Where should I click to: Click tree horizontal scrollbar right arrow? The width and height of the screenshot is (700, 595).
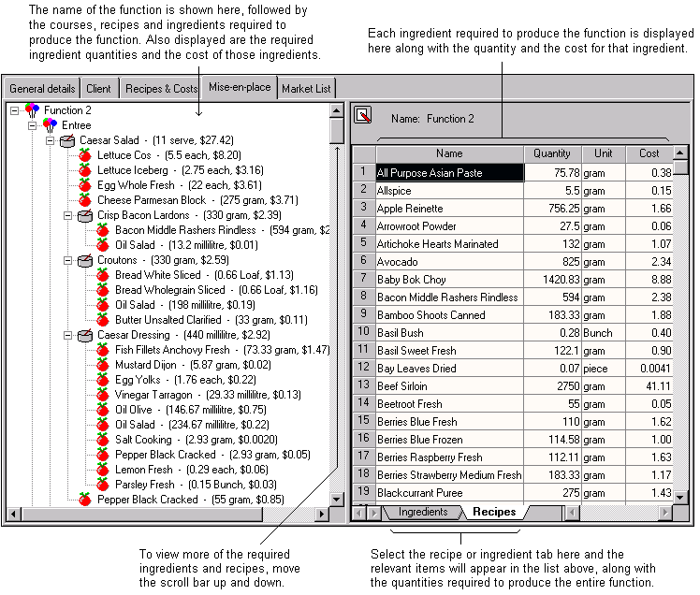(321, 514)
